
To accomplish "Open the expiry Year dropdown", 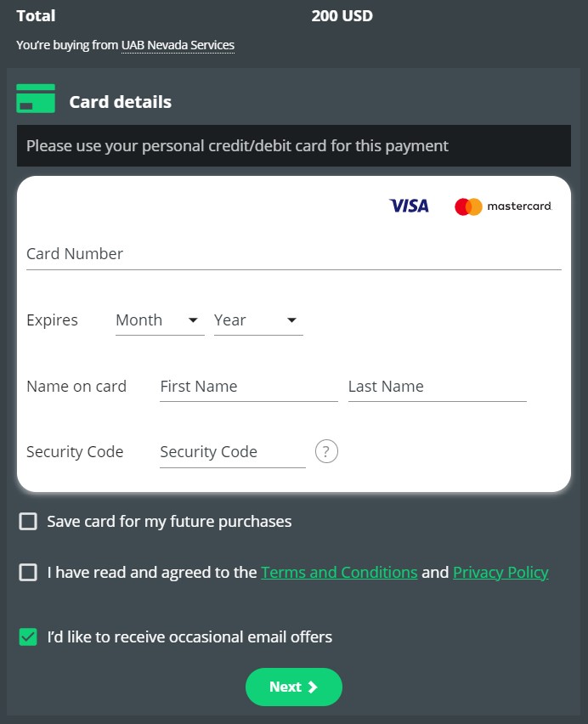I will click(x=257, y=320).
